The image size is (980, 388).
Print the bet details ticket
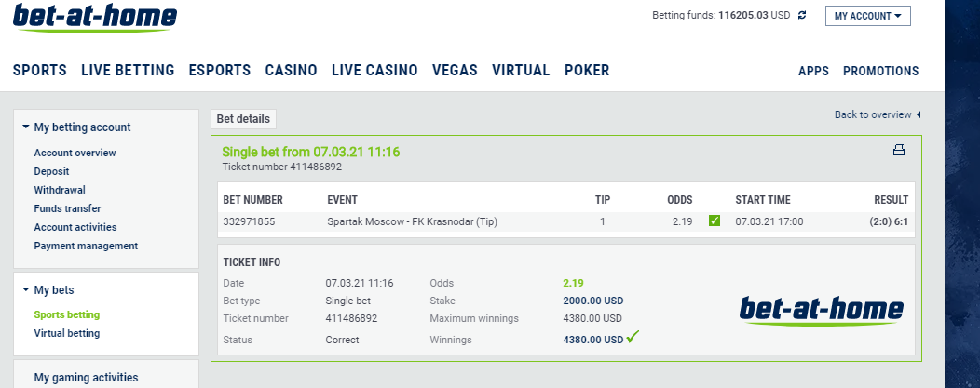point(899,150)
